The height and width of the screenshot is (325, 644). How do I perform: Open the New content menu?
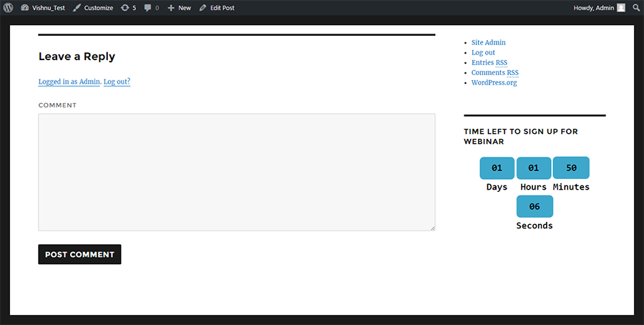click(180, 8)
